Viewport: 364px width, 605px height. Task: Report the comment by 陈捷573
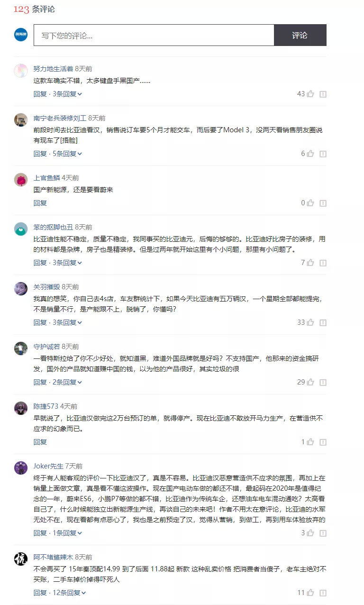[x=323, y=442]
